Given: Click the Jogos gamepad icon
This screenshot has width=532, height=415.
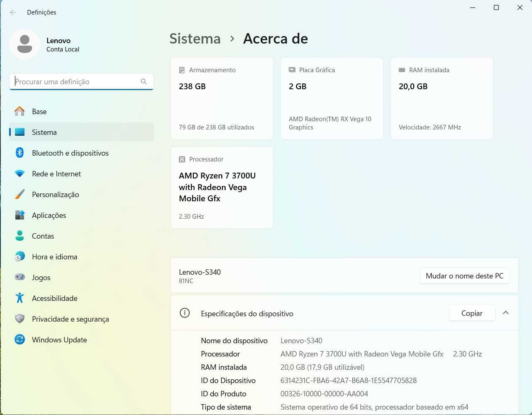Looking at the screenshot, I should pyautogui.click(x=20, y=277).
